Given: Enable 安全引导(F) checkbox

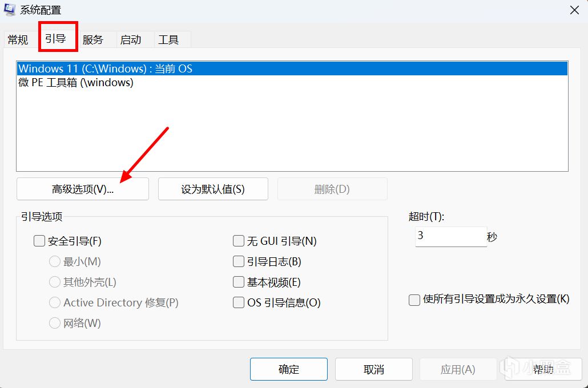Looking at the screenshot, I should 39,241.
